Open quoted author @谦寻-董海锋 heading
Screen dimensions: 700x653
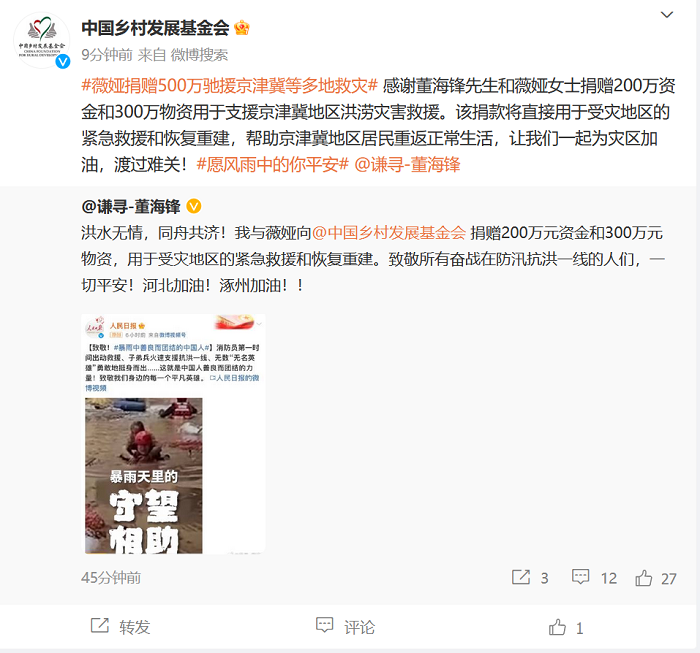(x=131, y=207)
